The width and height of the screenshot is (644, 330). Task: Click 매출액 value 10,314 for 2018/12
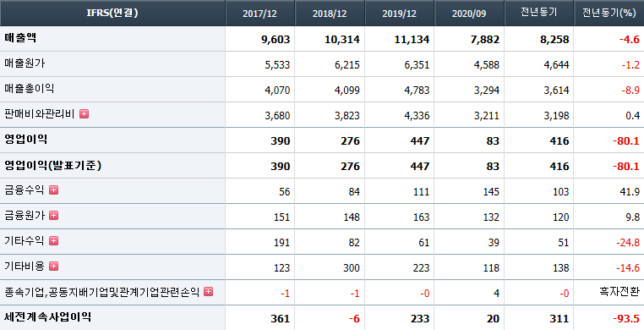341,40
